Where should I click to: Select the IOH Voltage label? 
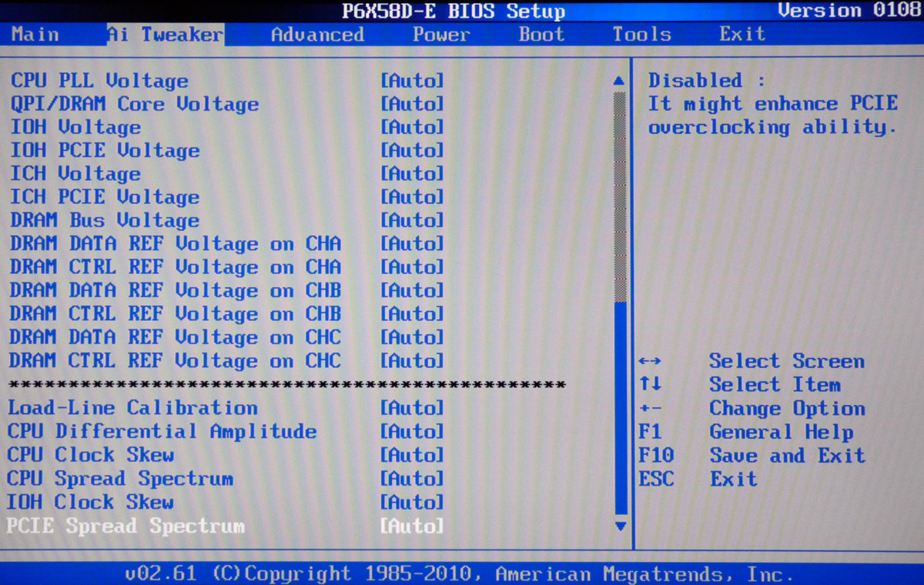75,127
